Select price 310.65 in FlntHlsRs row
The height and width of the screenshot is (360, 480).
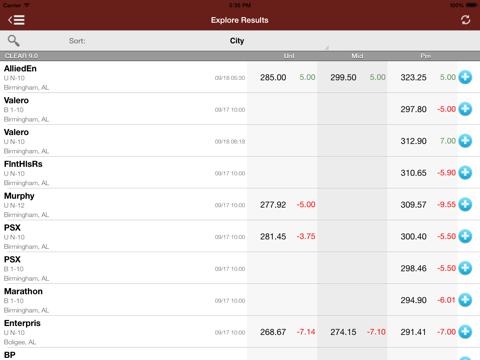tap(413, 173)
